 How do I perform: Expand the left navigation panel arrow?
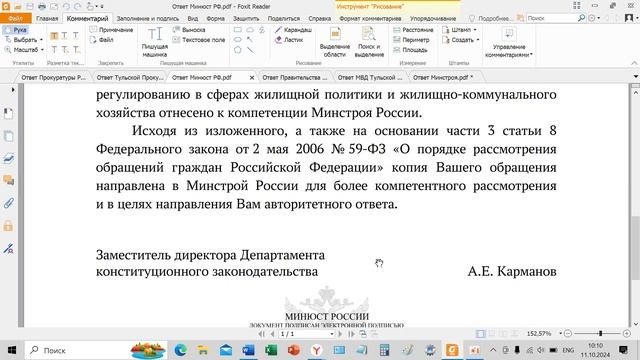point(13,89)
